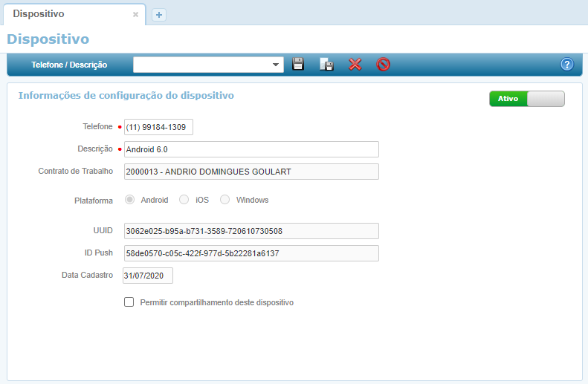Image resolution: width=588 pixels, height=384 pixels.
Task: Click the Contrato de Trabalho field
Action: 251,172
